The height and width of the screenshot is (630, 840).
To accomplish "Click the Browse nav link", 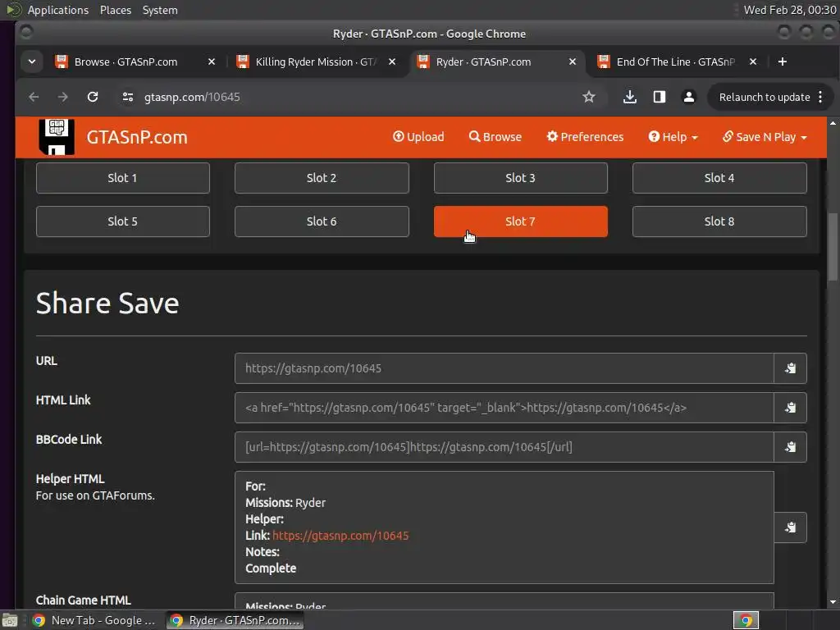I will point(495,137).
